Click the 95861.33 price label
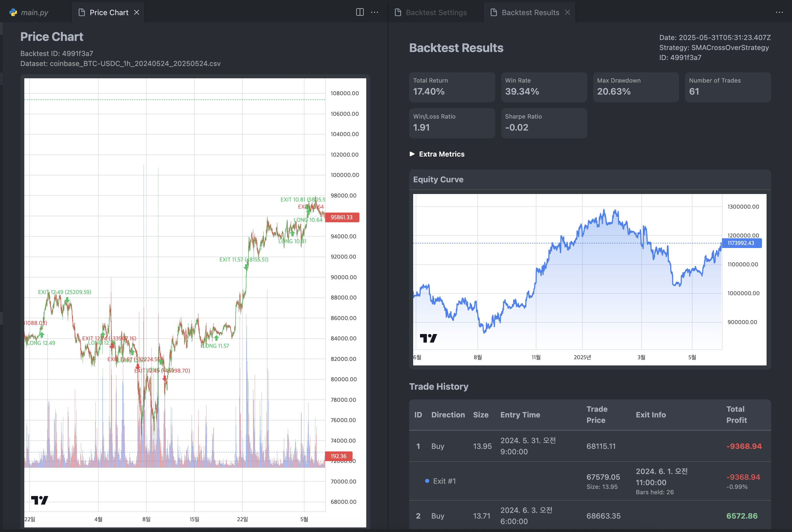 341,217
